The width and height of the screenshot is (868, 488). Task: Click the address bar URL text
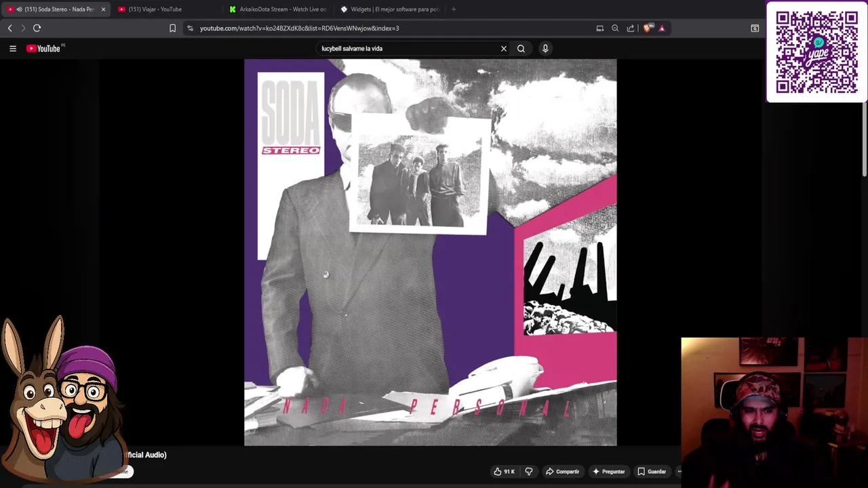click(299, 28)
